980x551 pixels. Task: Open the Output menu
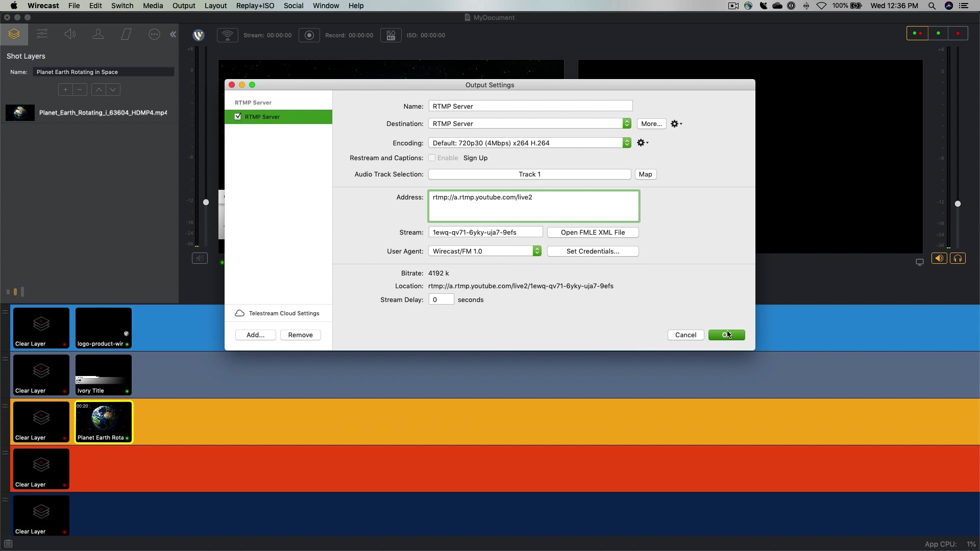point(184,6)
